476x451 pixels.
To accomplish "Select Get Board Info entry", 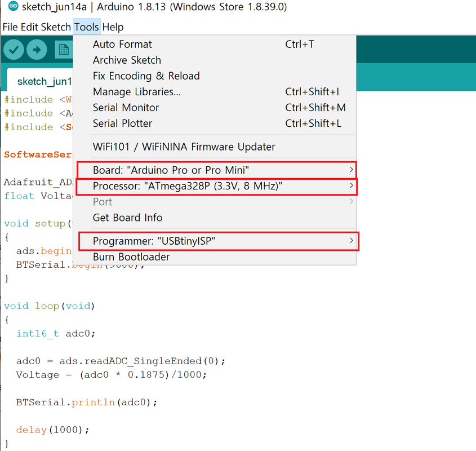I will [215, 218].
